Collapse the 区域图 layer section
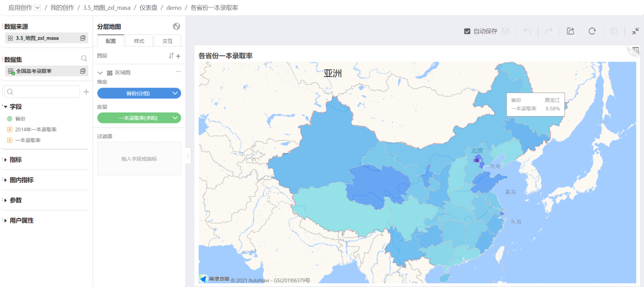The image size is (644, 287). (100, 72)
